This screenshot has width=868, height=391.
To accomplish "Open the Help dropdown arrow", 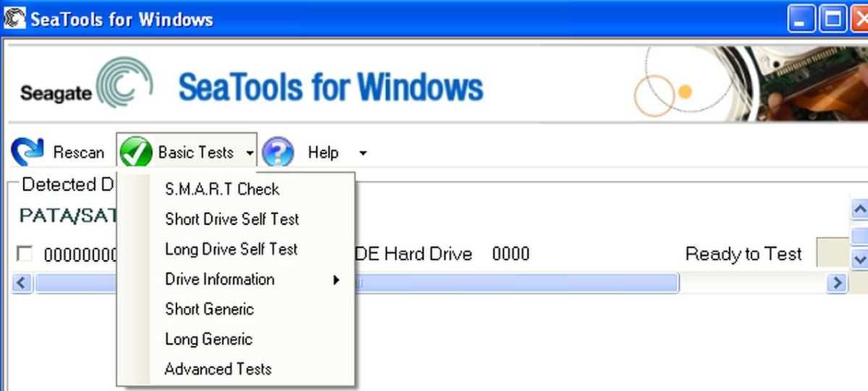I will [362, 153].
